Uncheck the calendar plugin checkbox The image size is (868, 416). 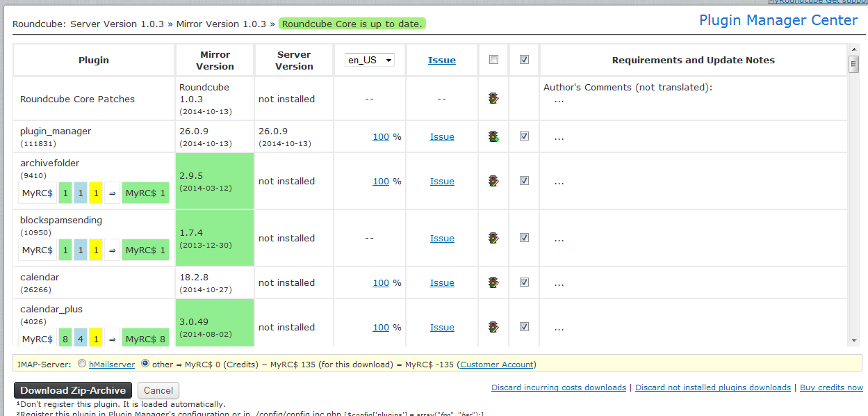524,282
